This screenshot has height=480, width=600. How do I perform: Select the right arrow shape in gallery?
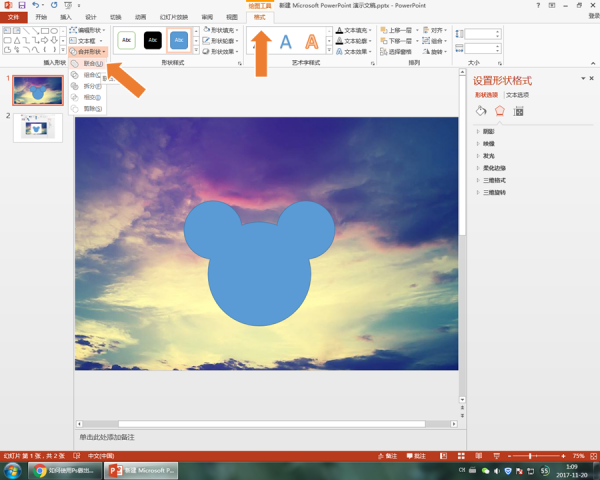point(45,40)
